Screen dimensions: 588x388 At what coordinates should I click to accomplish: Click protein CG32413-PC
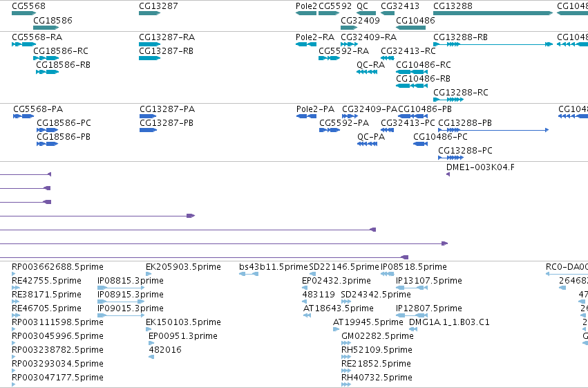pyautogui.click(x=408, y=123)
